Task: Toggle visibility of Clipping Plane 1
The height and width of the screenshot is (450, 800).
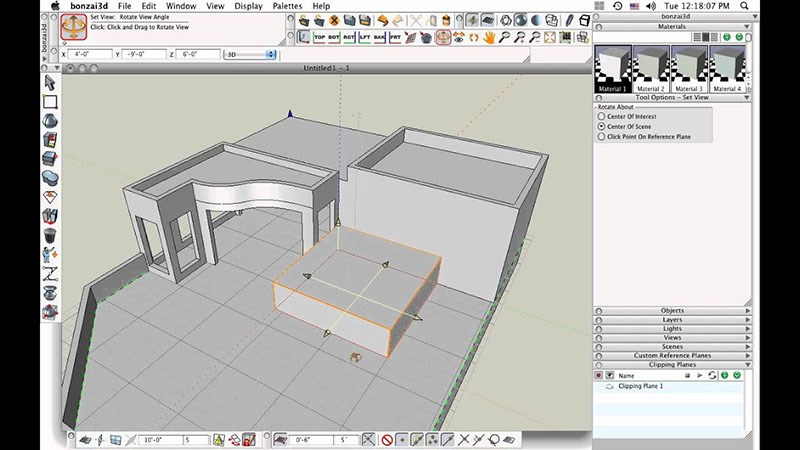Action: point(609,386)
